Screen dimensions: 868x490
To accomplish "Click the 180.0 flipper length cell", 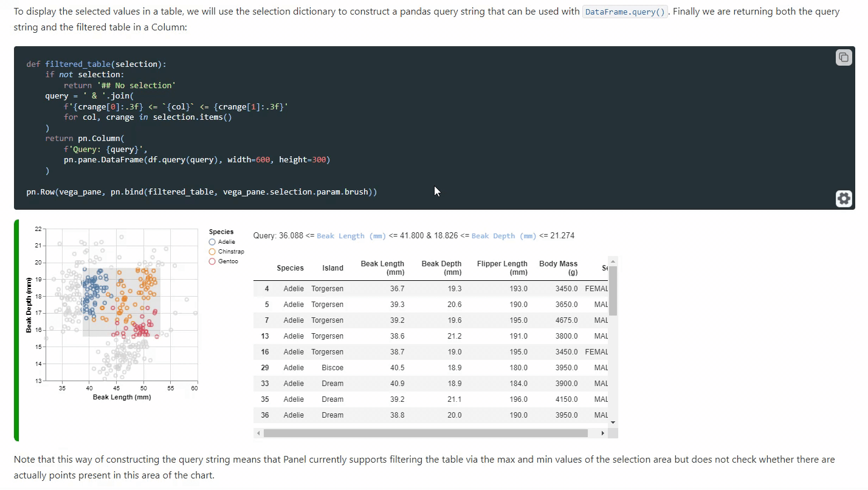I will 518,368.
